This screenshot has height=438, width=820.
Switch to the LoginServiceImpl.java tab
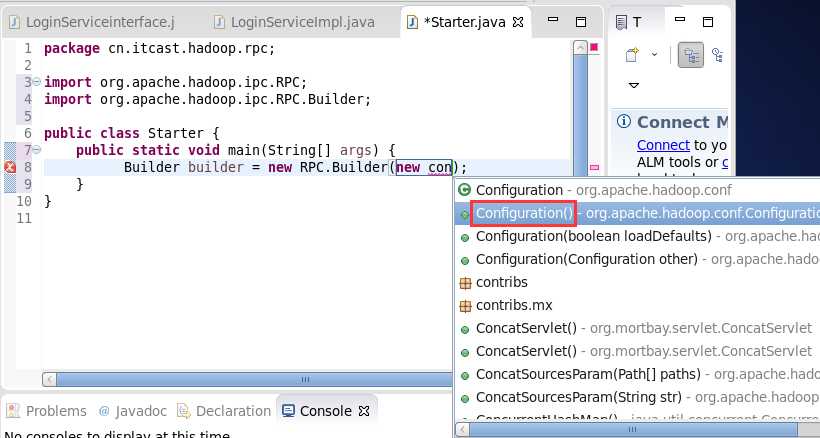coord(295,22)
